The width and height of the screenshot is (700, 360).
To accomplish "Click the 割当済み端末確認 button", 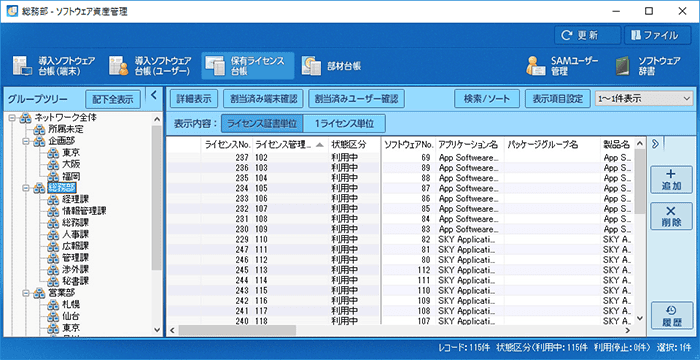I will tap(260, 99).
